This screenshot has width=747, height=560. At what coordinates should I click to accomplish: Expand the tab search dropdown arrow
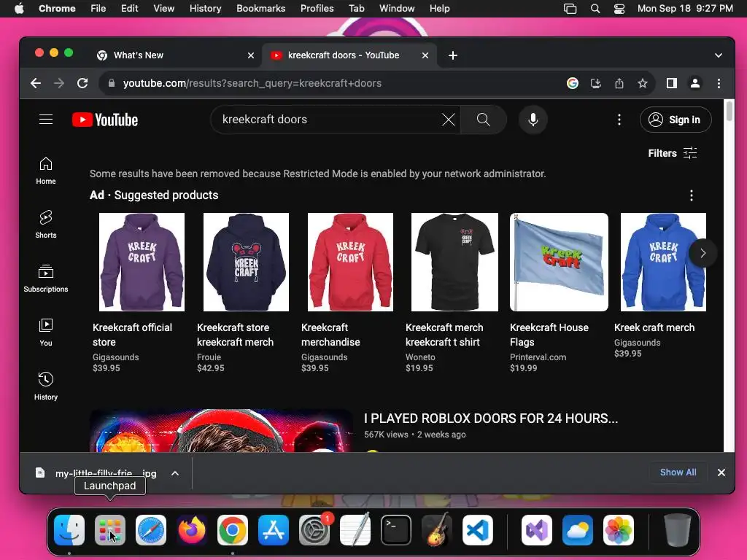pos(719,55)
